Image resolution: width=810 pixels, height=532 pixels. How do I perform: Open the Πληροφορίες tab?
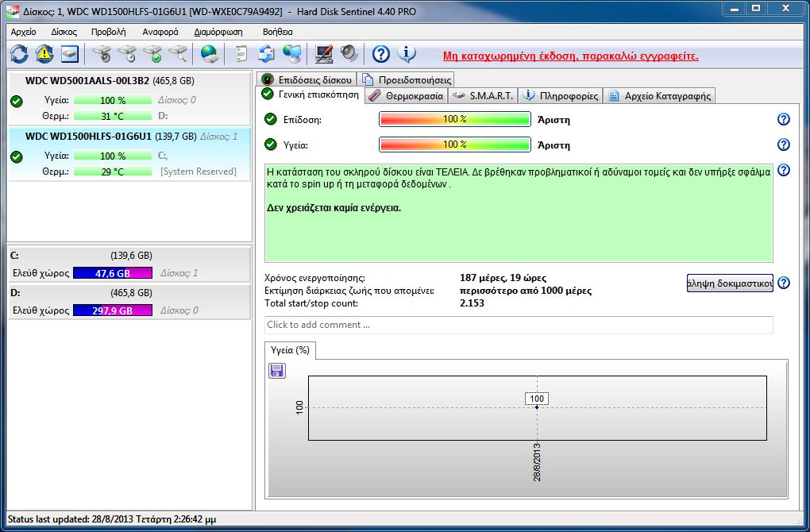coord(561,95)
